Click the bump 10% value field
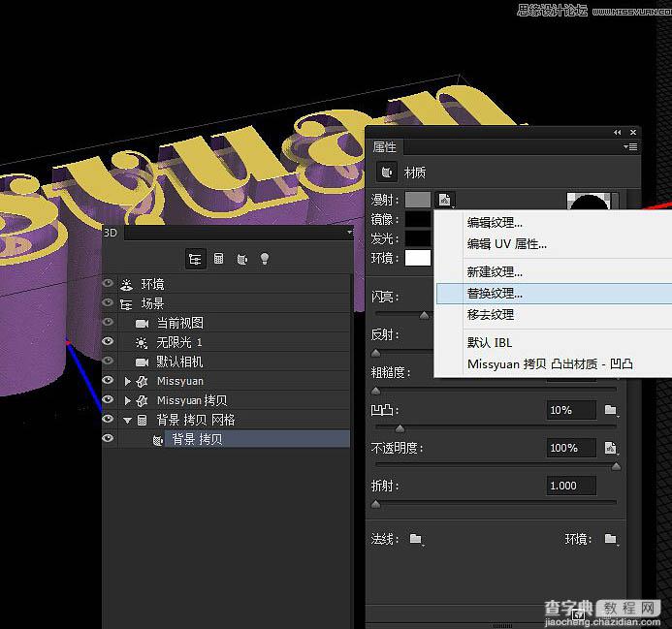The image size is (672, 629). pos(571,410)
